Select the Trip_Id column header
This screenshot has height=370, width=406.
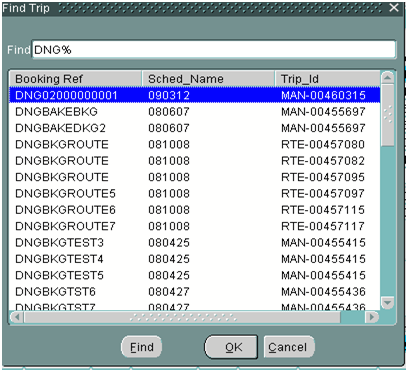pos(327,79)
